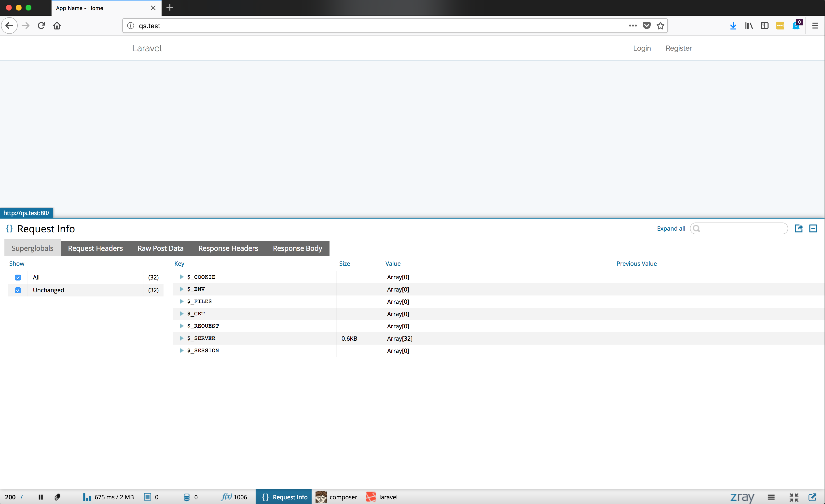
Task: Focus the Request Info search field
Action: (743, 228)
